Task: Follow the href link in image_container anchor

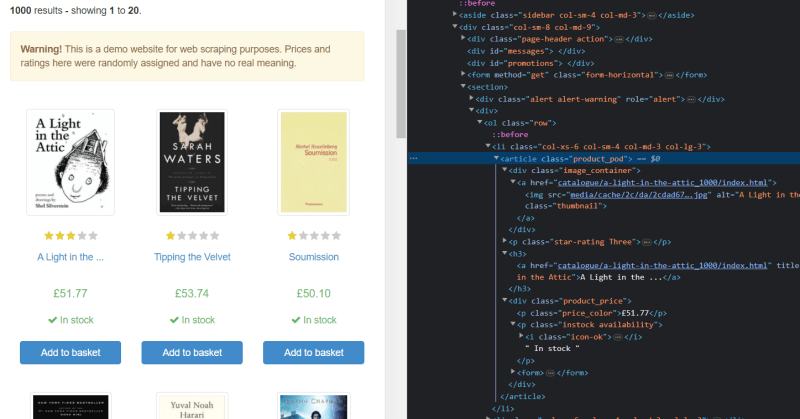Action: (662, 183)
